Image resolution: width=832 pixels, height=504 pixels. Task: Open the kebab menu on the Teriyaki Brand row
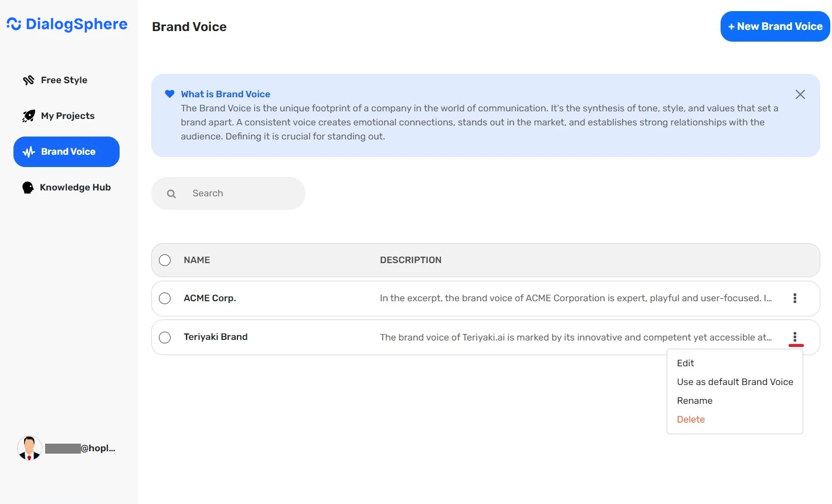click(795, 337)
